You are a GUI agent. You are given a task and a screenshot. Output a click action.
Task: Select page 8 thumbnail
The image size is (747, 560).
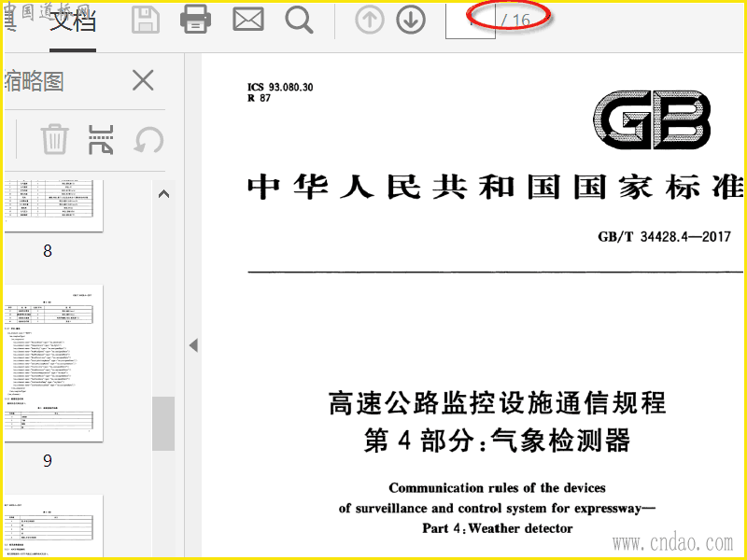53,205
